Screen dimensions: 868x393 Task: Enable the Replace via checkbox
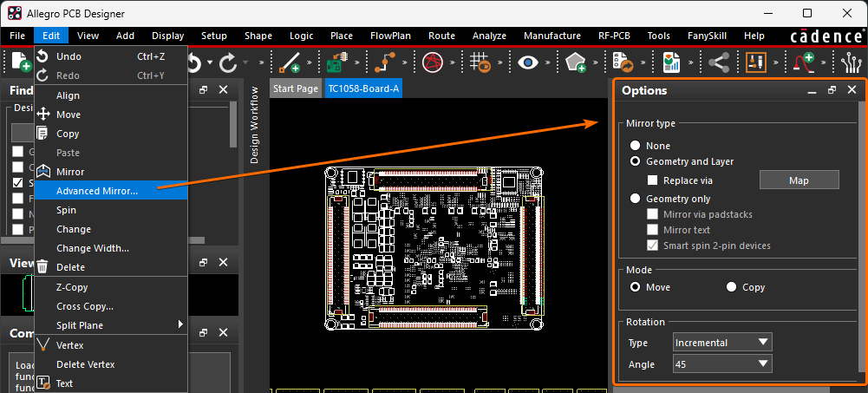click(655, 180)
